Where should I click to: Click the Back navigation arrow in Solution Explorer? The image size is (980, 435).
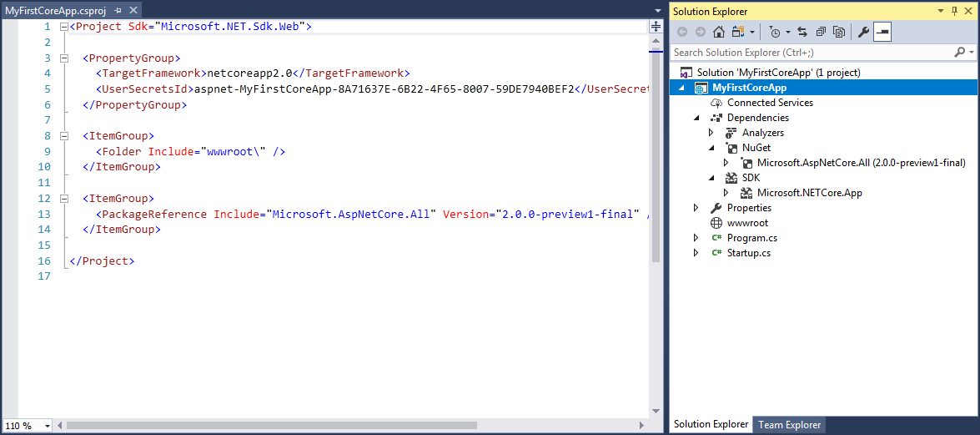(682, 32)
